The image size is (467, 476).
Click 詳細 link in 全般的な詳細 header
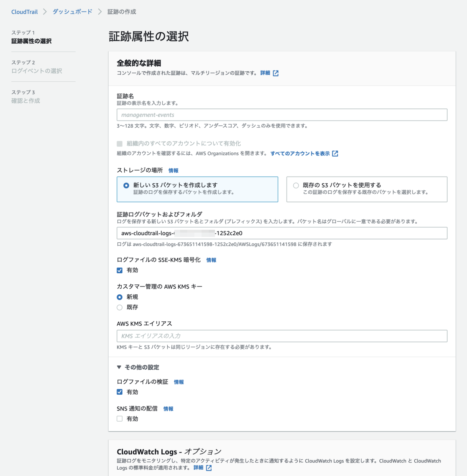265,73
